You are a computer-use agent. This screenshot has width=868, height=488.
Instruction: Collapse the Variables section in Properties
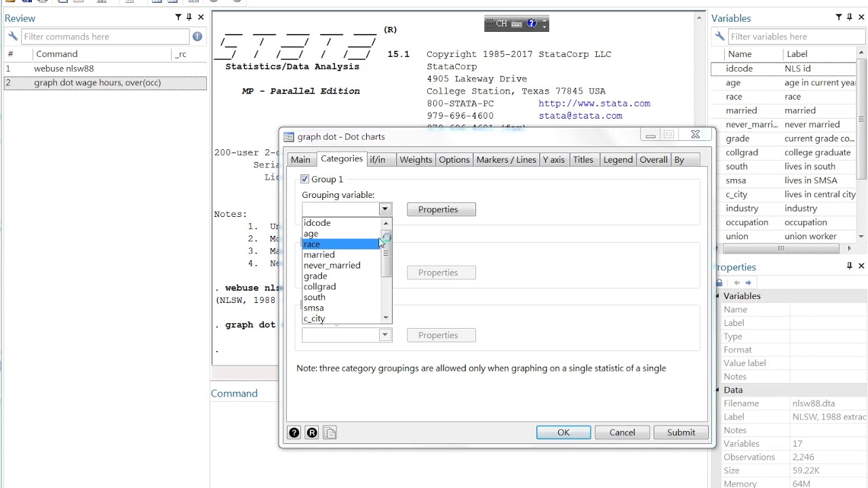(x=719, y=296)
